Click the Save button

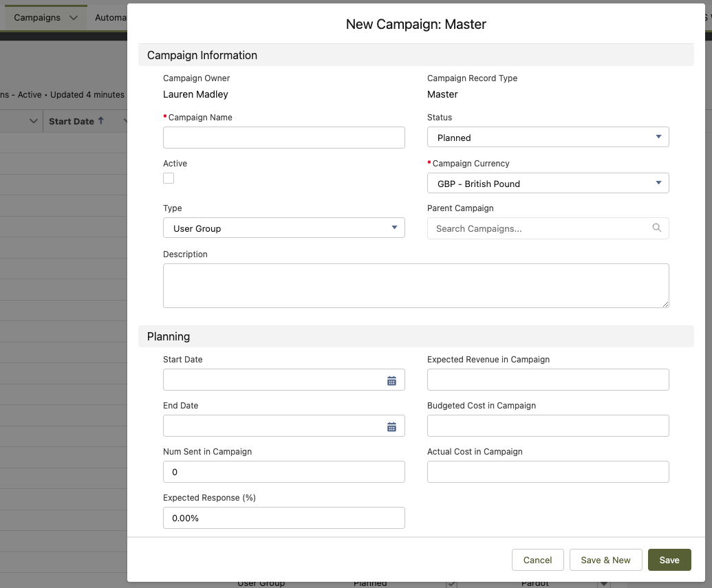pyautogui.click(x=669, y=559)
